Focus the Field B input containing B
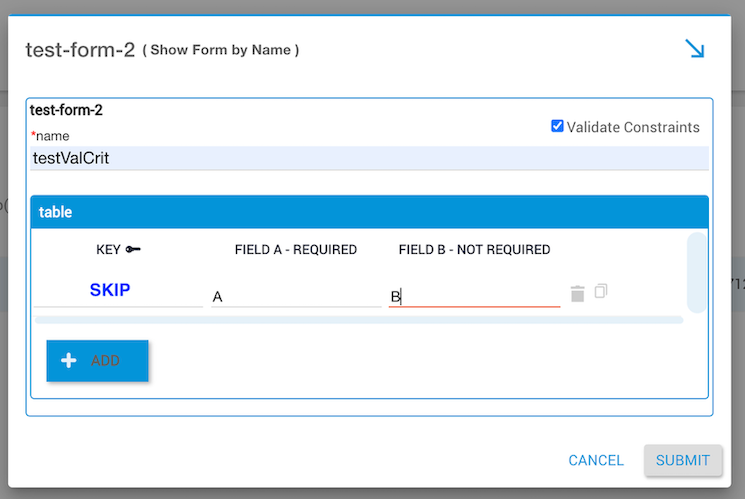This screenshot has width=745, height=499. (x=474, y=296)
